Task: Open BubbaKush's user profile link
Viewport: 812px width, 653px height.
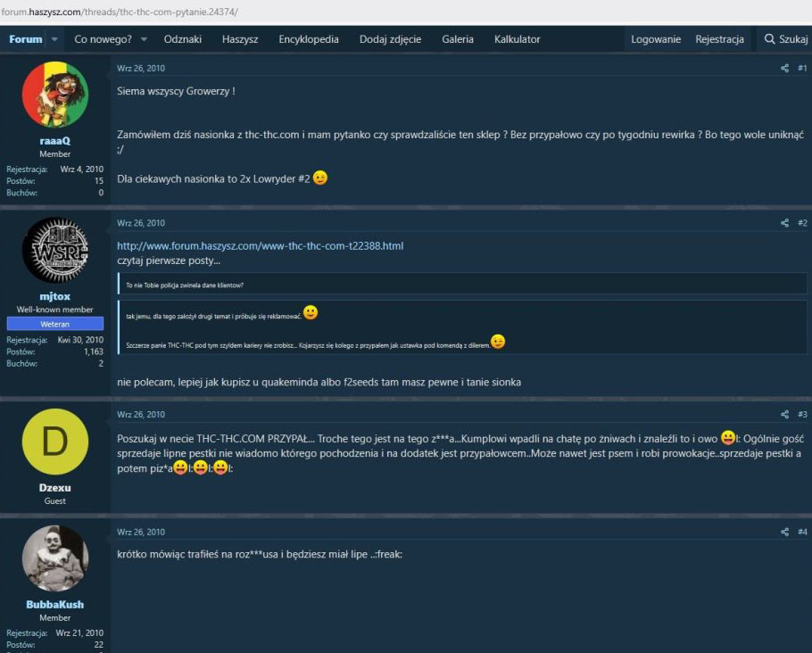Action: pyautogui.click(x=55, y=604)
